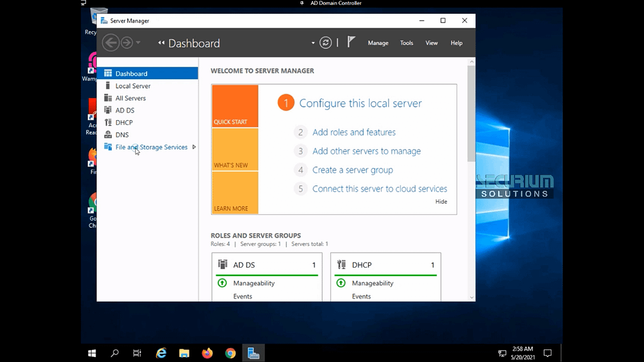Click Add roles and features link

click(353, 132)
